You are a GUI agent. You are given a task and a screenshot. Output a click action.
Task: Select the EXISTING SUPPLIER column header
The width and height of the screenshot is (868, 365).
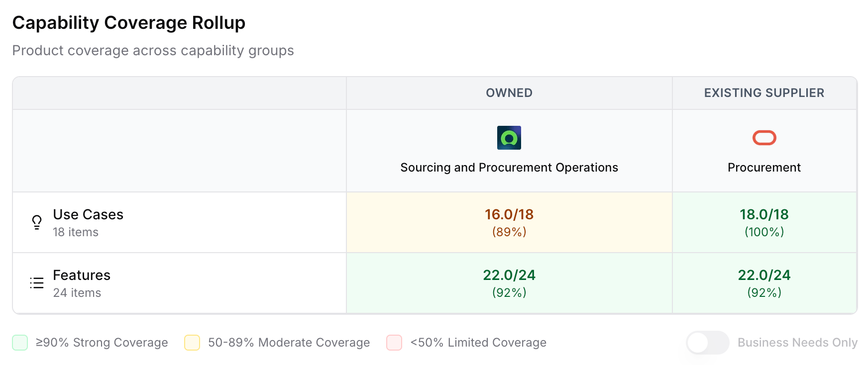click(x=764, y=93)
